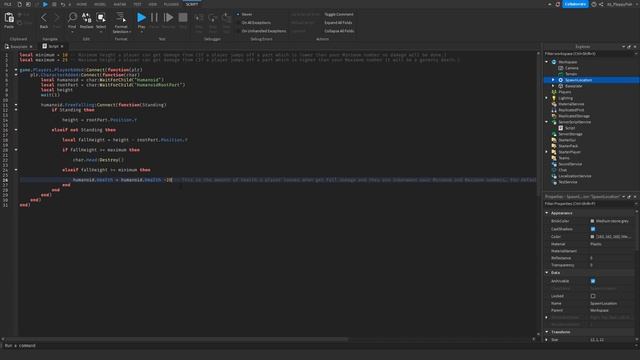The width and height of the screenshot is (640, 360).
Task: Expand the Lighting tree node
Action: (x=547, y=98)
